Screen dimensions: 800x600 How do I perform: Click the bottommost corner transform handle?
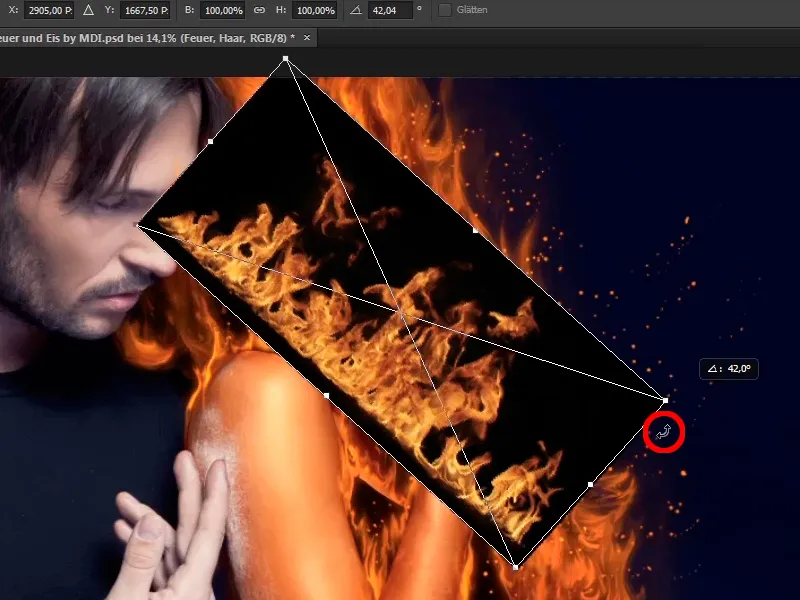pos(516,567)
